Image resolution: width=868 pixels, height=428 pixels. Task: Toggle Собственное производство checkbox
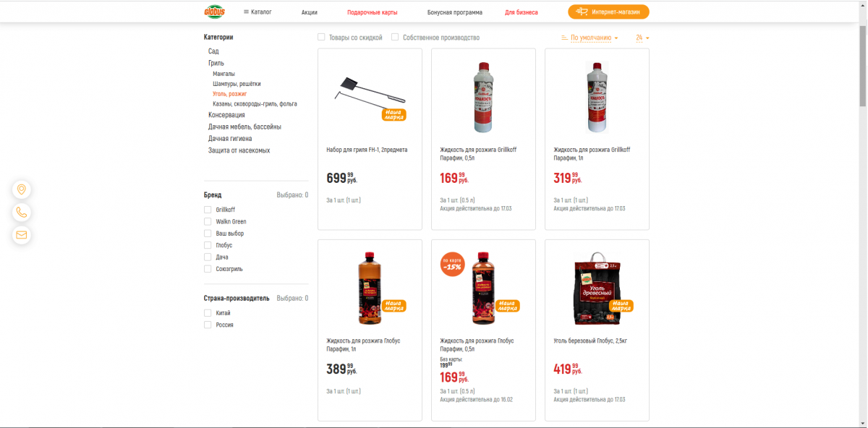(x=395, y=37)
